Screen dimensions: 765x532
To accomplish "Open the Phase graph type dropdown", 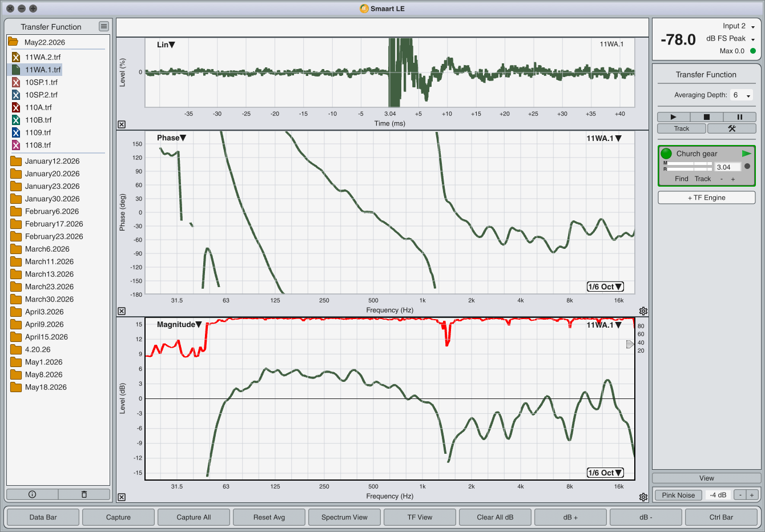I will coord(172,138).
